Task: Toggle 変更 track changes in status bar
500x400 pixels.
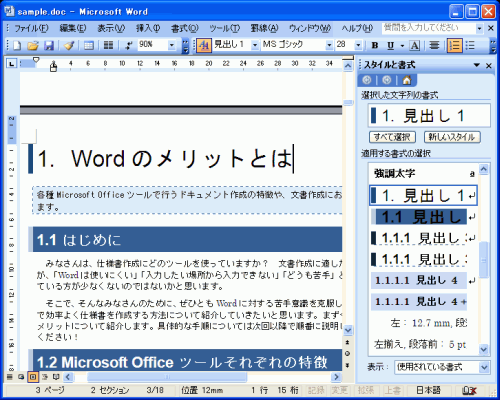Action: tap(339, 390)
